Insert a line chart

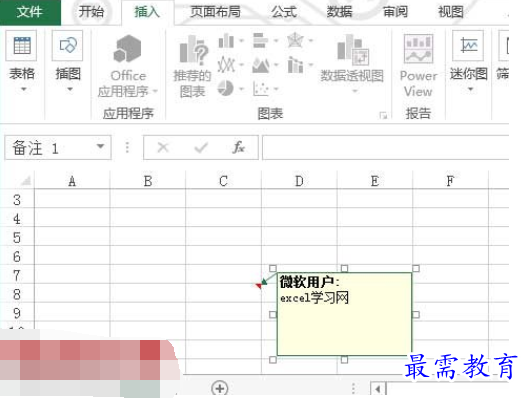tap(226, 64)
